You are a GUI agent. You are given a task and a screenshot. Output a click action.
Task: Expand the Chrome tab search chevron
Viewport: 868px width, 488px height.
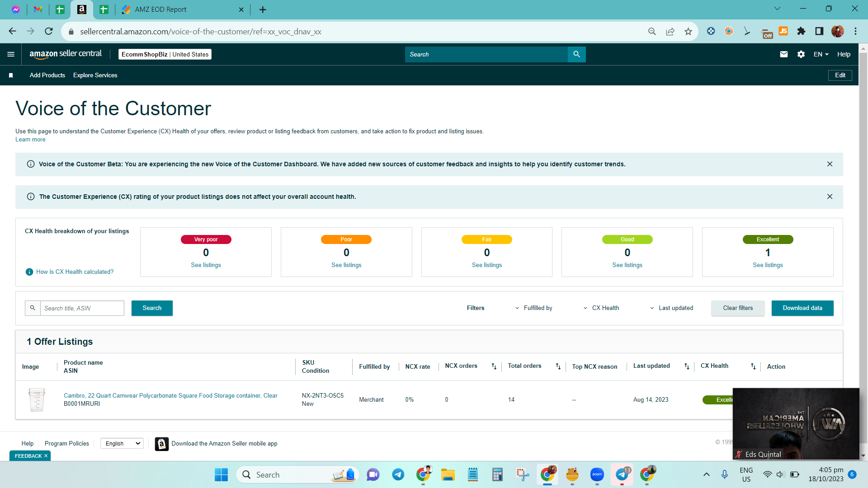[777, 9]
